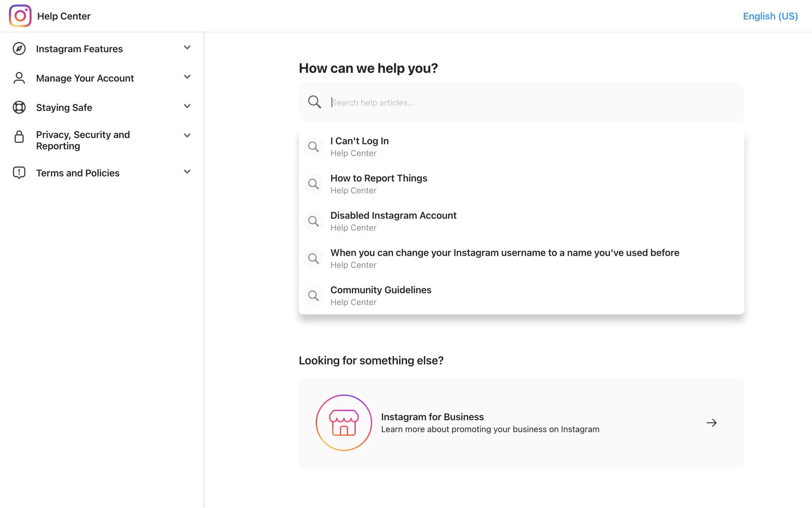
Task: Expand Instagram Features chevron
Action: tap(187, 47)
